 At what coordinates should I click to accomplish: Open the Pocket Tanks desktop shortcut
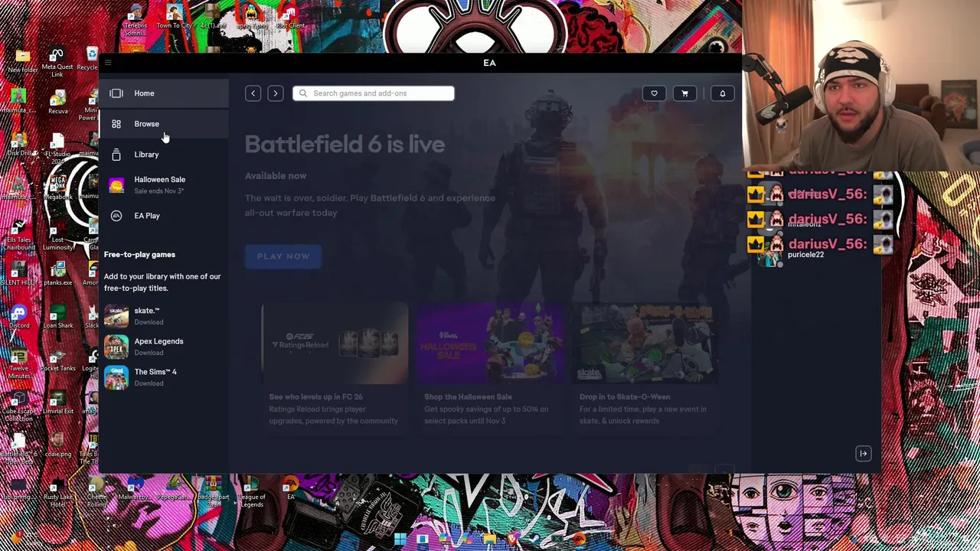[x=57, y=360]
